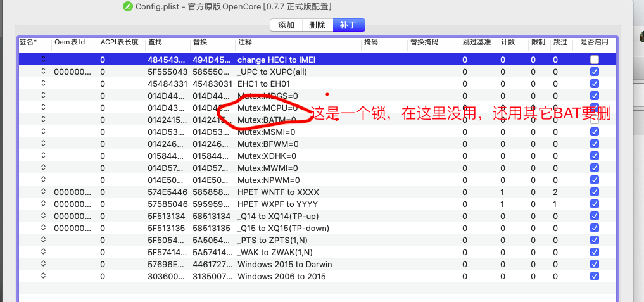Switch to the 添加 segment
Viewport: 644px width, 302px height.
tap(286, 25)
